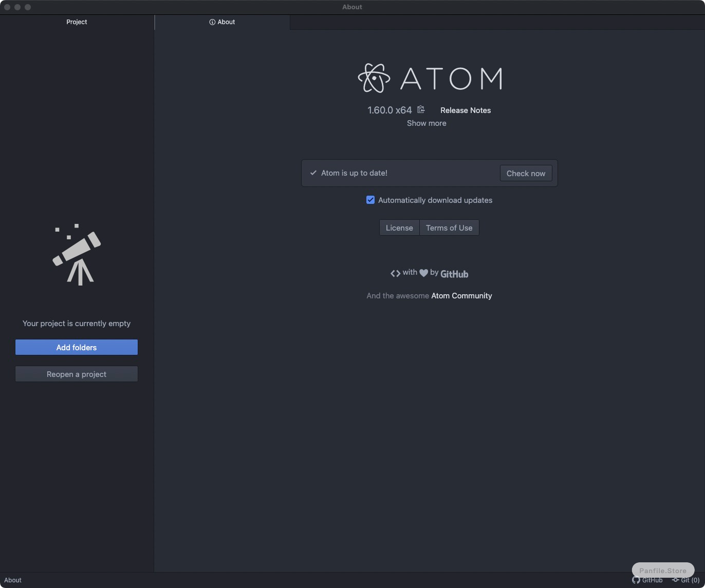Click the Check now button
Viewport: 705px width, 588px height.
pos(526,173)
